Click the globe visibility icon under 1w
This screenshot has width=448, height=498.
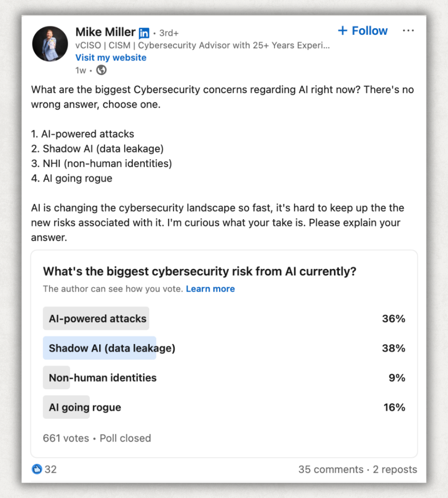[x=101, y=70]
